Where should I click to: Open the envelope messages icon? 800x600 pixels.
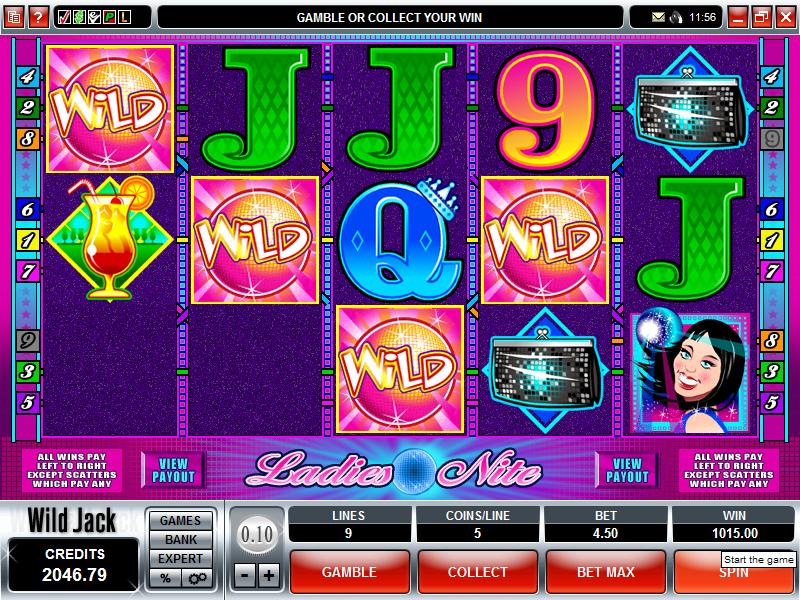coord(659,17)
